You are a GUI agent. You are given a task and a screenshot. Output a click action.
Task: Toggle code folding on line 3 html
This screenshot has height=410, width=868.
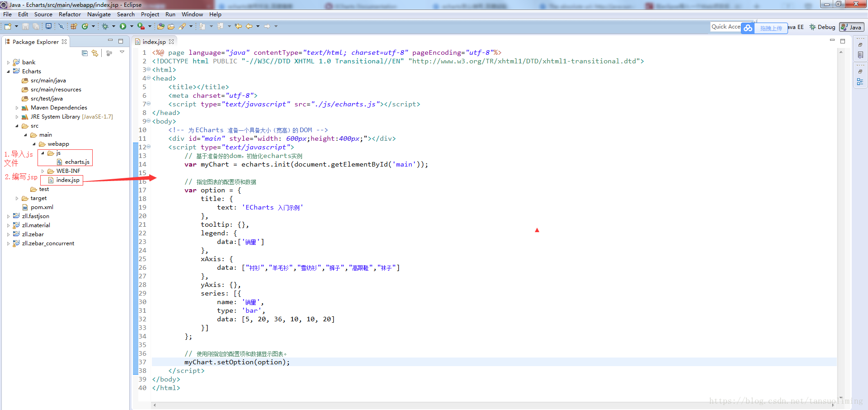[x=149, y=69]
